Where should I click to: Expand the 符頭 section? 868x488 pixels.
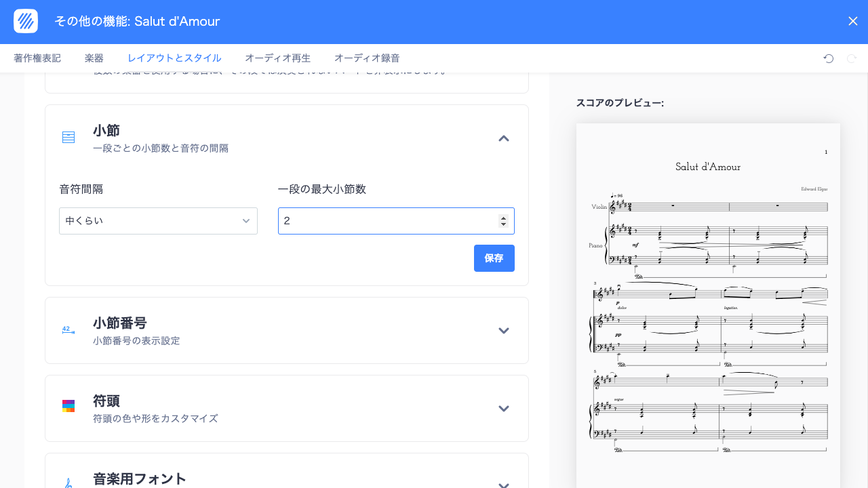point(504,408)
